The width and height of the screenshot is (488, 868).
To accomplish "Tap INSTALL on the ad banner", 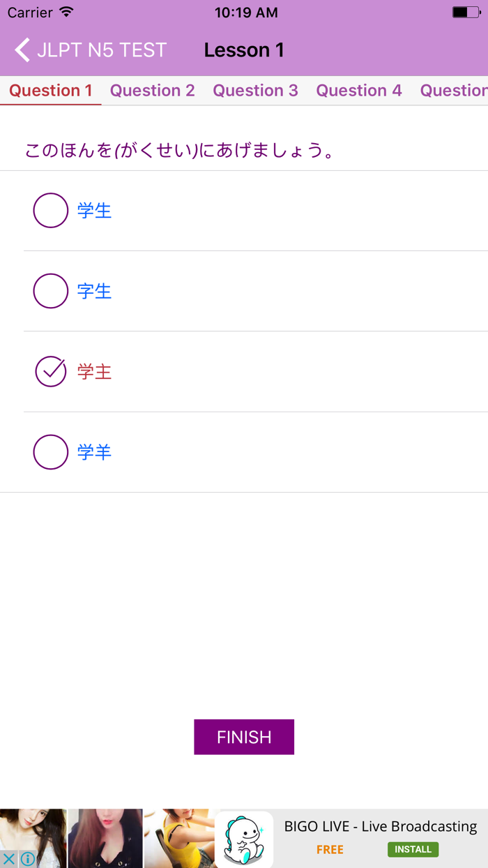I will click(x=413, y=849).
